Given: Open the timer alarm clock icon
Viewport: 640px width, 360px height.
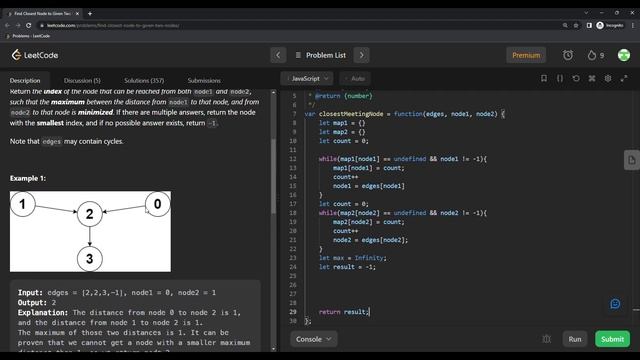Looking at the screenshot, I should 568,55.
